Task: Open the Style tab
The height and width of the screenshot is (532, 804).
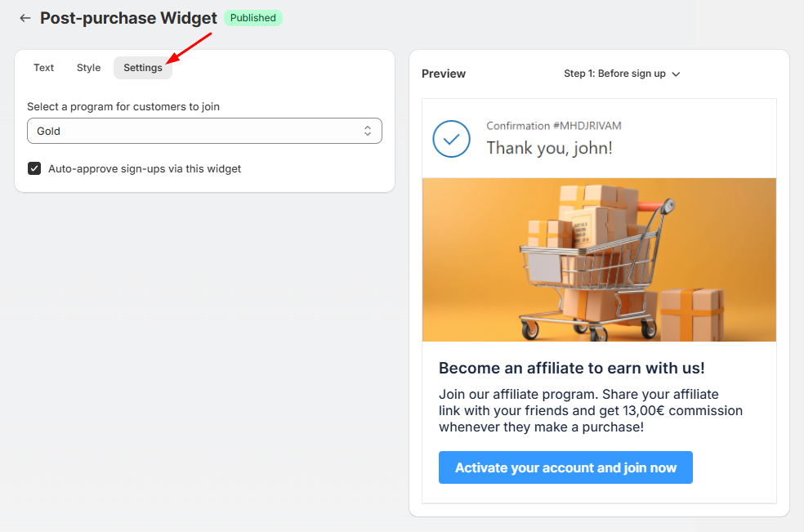Action: point(88,68)
